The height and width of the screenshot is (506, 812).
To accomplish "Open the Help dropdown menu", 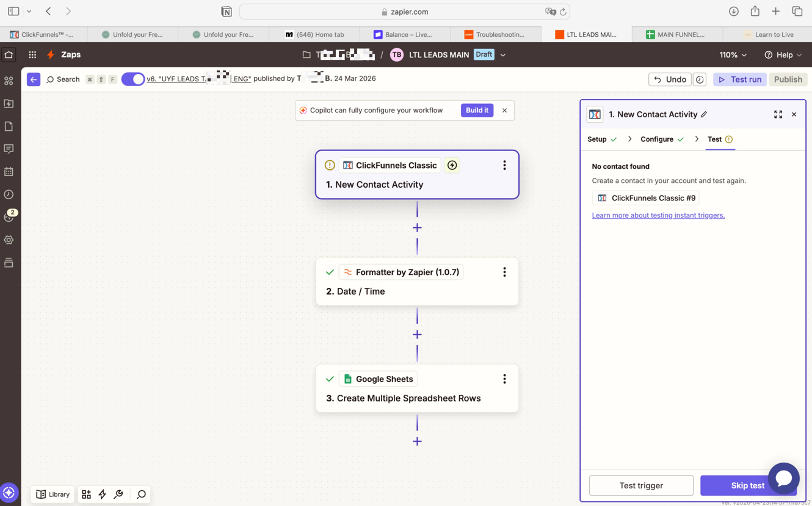I will 783,55.
